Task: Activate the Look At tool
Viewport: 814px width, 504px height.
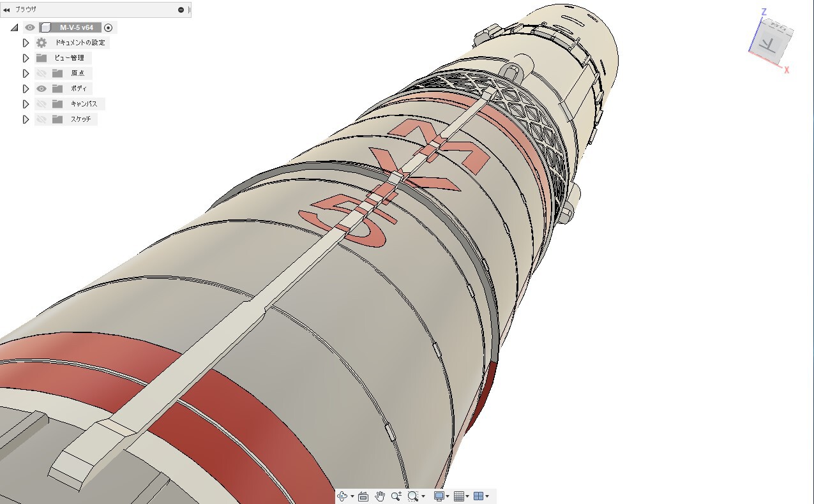Action: click(364, 496)
